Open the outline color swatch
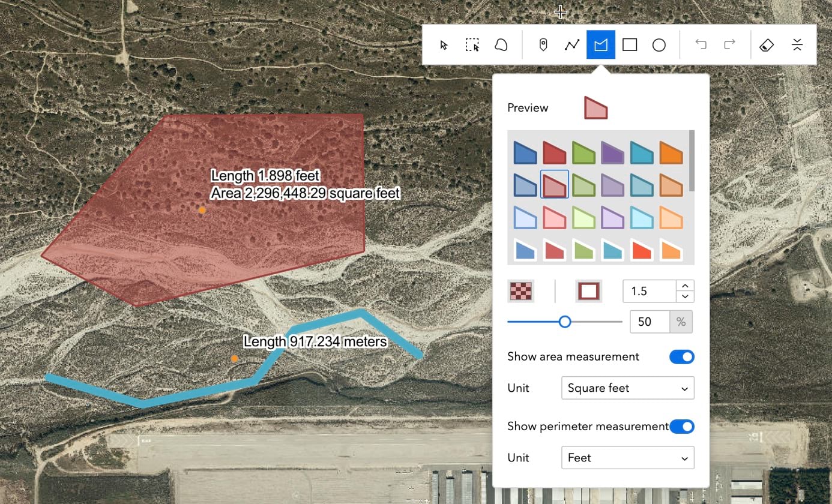832x504 pixels. [x=588, y=291]
